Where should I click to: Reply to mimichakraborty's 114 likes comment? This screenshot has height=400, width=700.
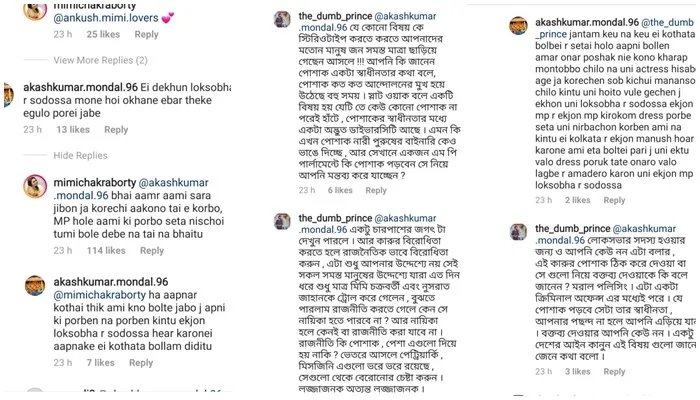[x=152, y=250]
